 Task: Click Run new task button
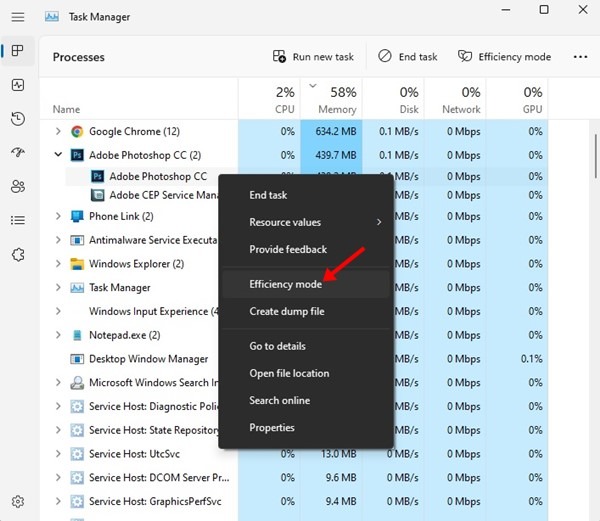click(x=314, y=57)
